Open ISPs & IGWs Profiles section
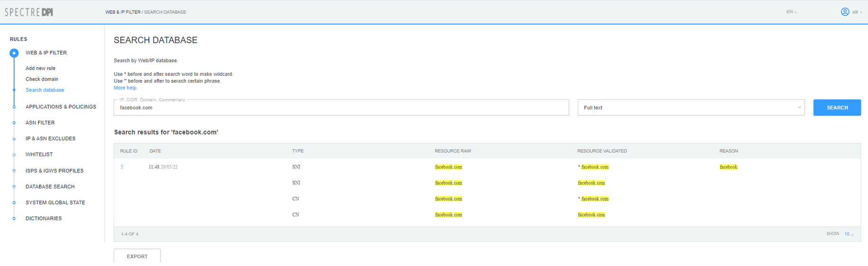The width and height of the screenshot is (868, 266). [54, 171]
